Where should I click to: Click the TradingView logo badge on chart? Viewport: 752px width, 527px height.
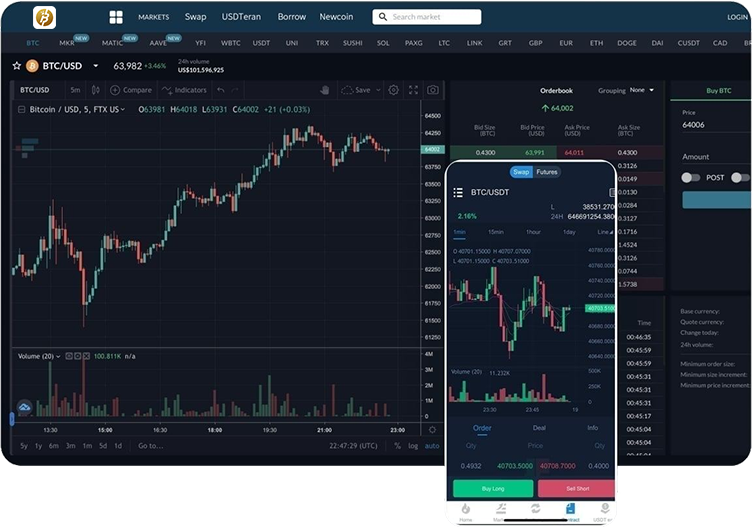[x=24, y=408]
